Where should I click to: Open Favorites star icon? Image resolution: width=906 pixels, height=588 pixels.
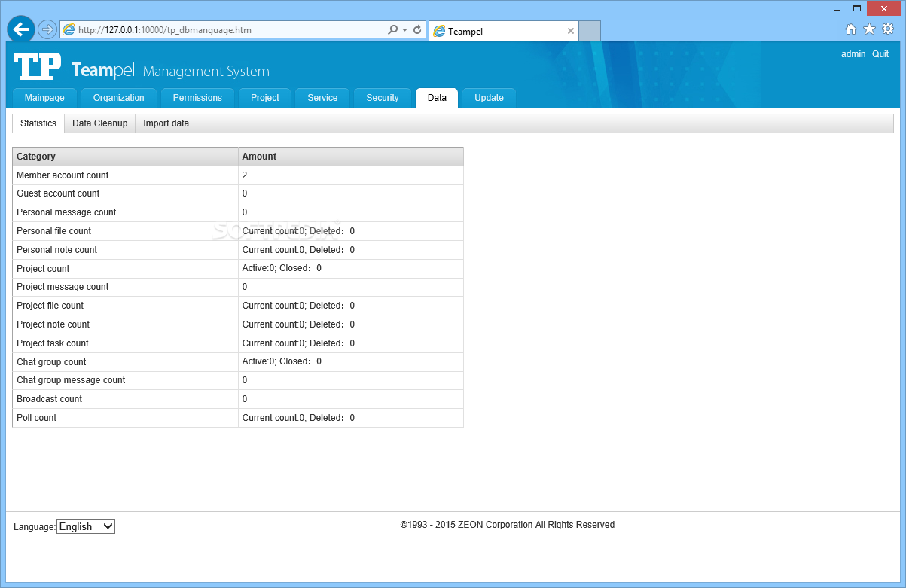coord(869,29)
